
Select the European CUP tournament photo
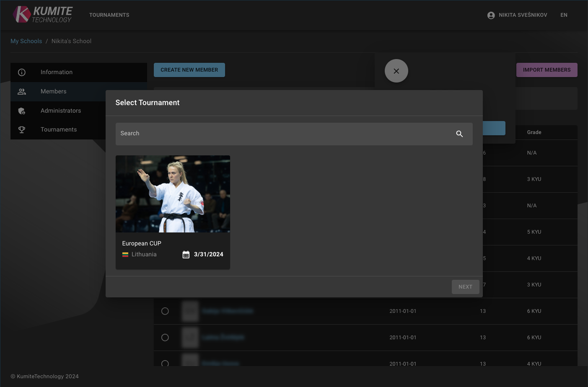point(173,194)
